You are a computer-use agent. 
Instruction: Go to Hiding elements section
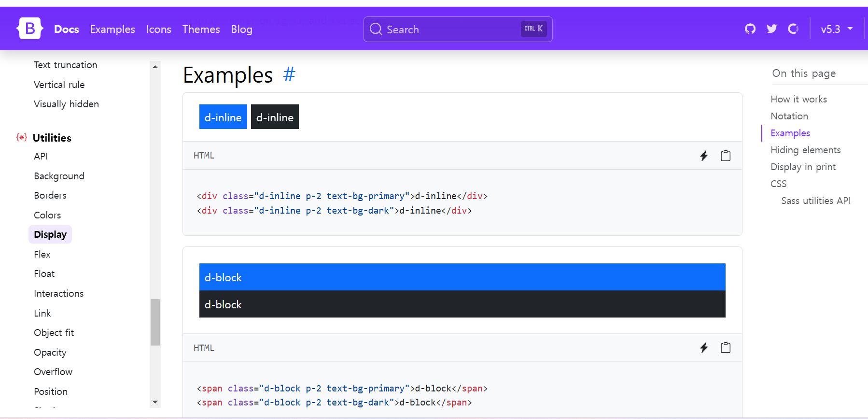click(805, 150)
